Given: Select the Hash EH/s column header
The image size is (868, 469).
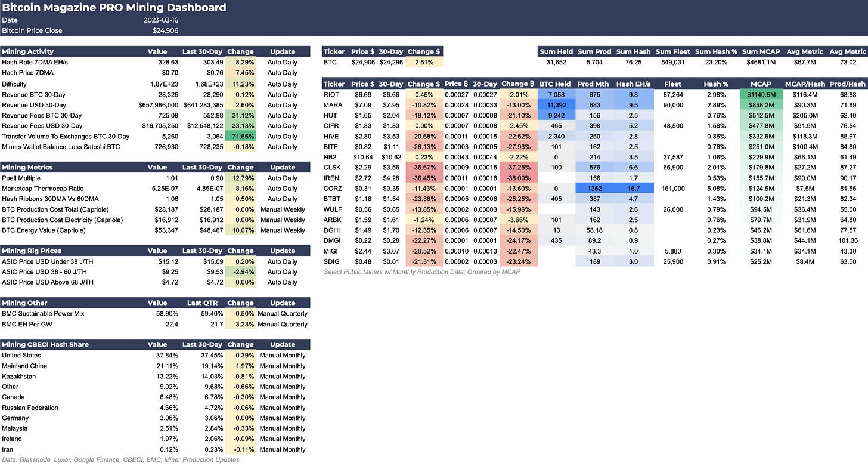Looking at the screenshot, I should (x=633, y=84).
